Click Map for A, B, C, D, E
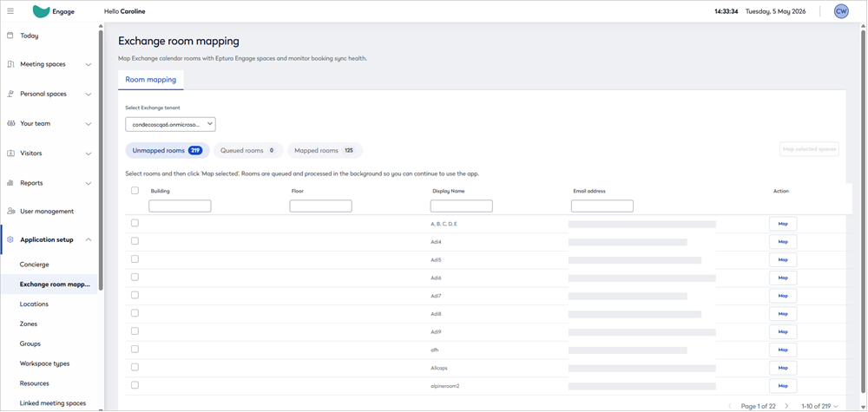The width and height of the screenshot is (868, 412). tap(783, 224)
